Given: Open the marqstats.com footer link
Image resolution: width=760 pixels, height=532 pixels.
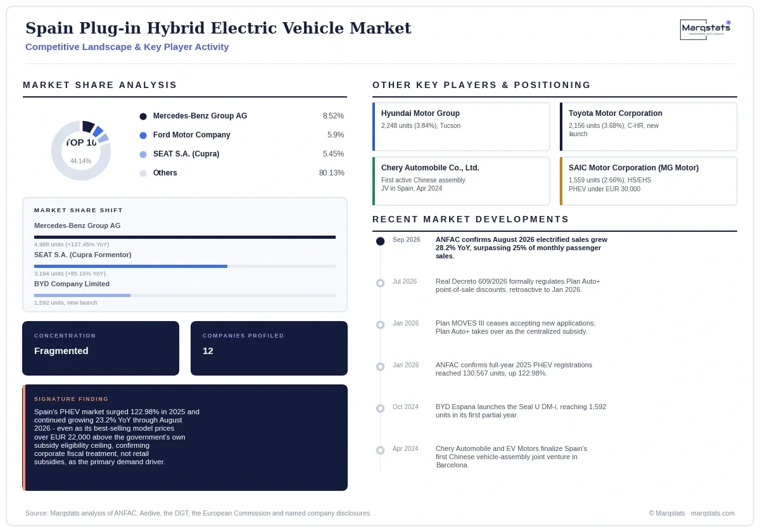Looking at the screenshot, I should click(712, 513).
